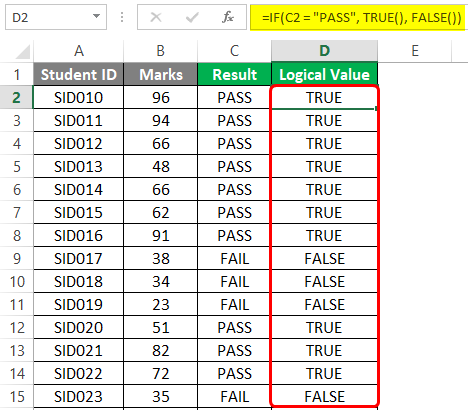Viewport: 468px width, 410px height.
Task: Select cell containing SID022
Action: point(79,373)
